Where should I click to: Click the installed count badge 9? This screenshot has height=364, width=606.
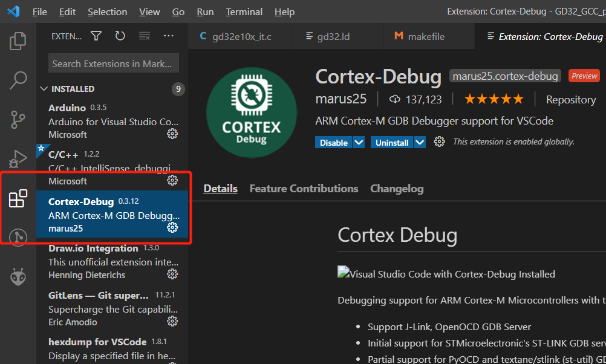pyautogui.click(x=178, y=89)
